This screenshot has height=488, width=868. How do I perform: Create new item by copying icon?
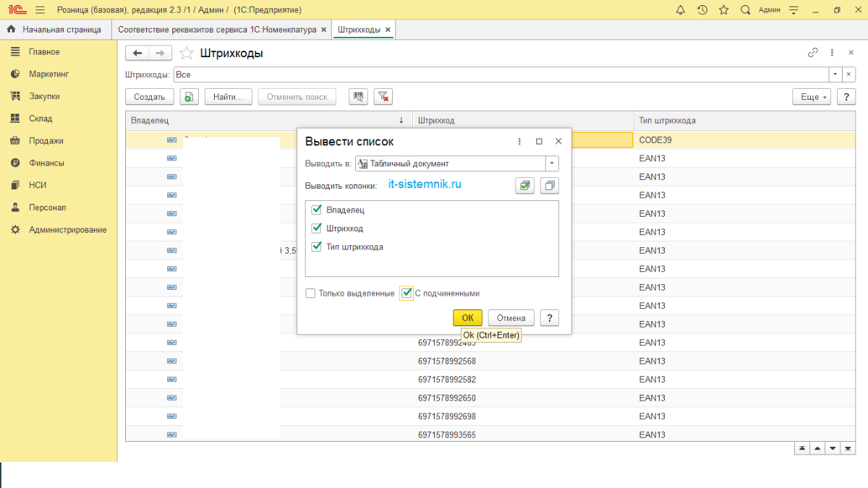[x=189, y=97]
